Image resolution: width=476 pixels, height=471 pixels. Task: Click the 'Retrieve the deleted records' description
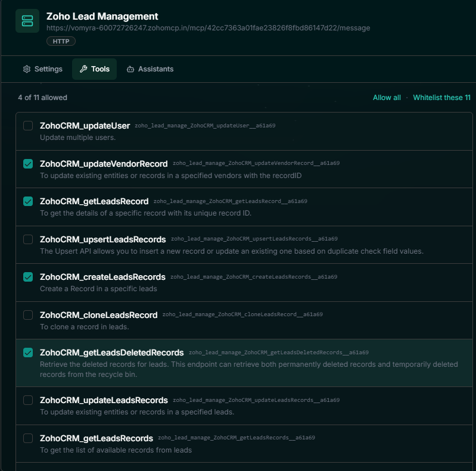(248, 369)
